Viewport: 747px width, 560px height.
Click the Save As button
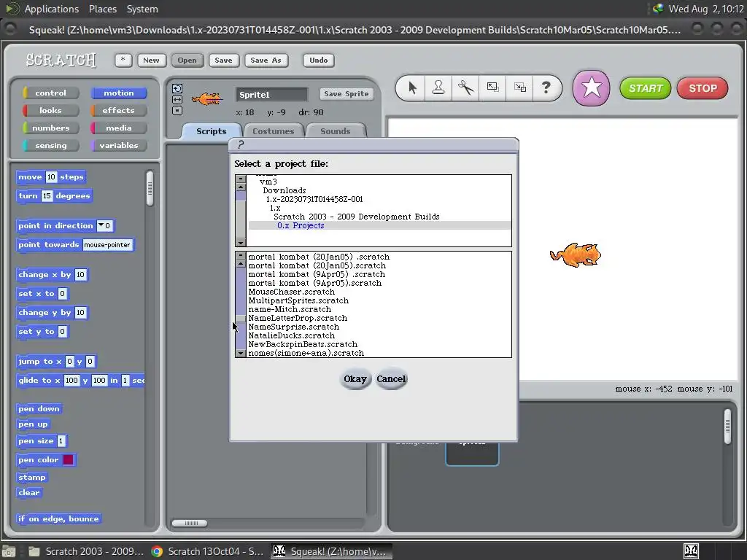coord(266,60)
